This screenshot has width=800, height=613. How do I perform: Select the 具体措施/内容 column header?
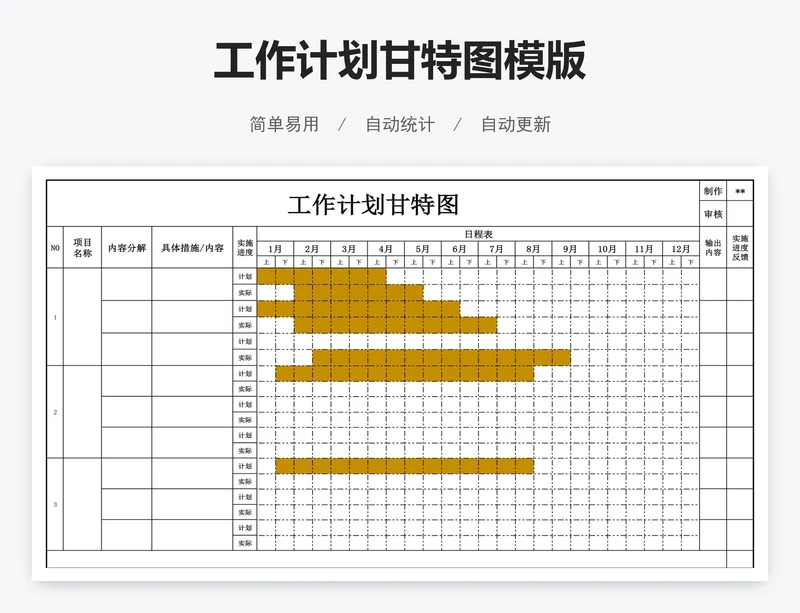(x=192, y=248)
